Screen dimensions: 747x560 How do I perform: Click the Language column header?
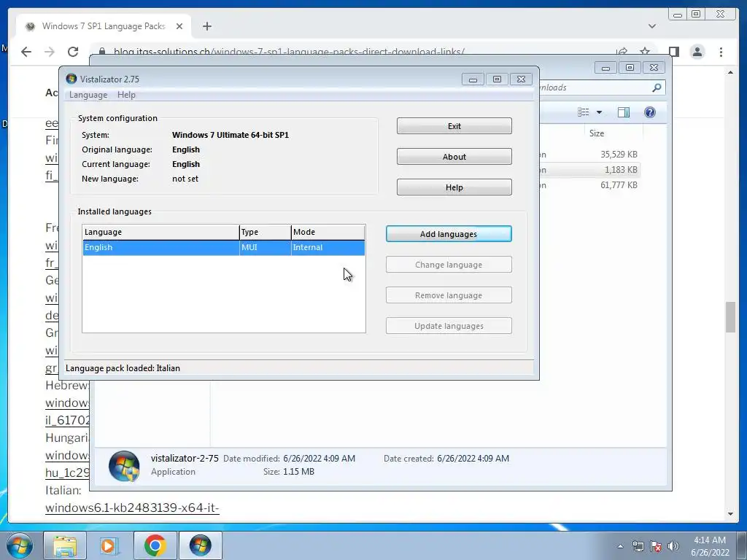point(160,232)
